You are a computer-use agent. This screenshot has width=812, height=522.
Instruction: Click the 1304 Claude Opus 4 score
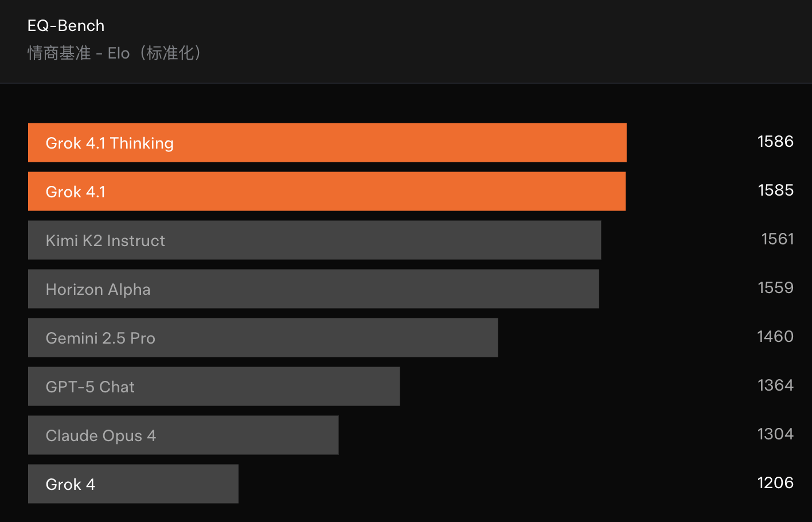tap(775, 434)
